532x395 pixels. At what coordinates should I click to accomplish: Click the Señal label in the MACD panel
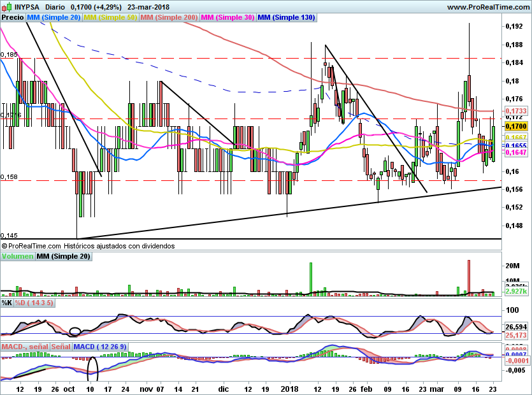[61, 347]
